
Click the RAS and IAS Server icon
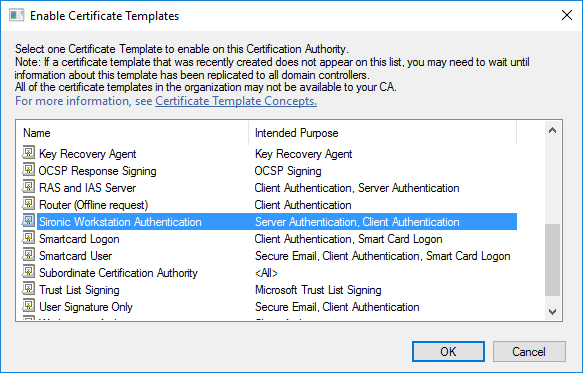(28, 187)
